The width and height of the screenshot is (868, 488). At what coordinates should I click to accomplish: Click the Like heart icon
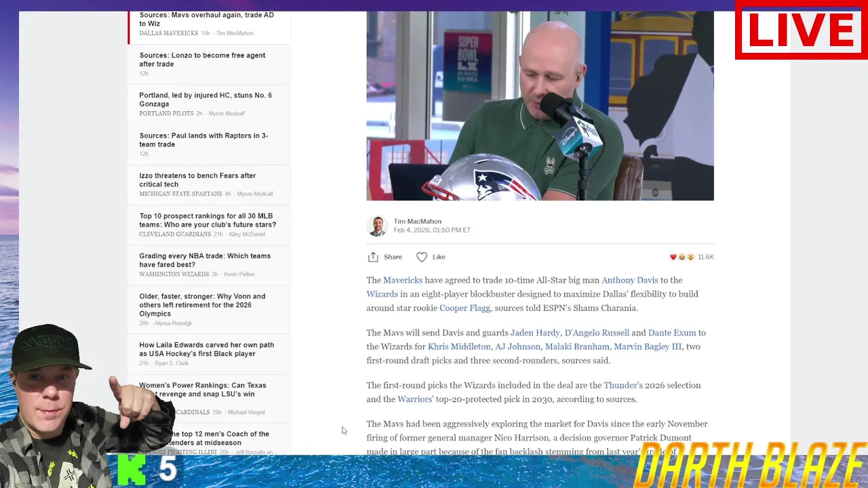click(422, 257)
